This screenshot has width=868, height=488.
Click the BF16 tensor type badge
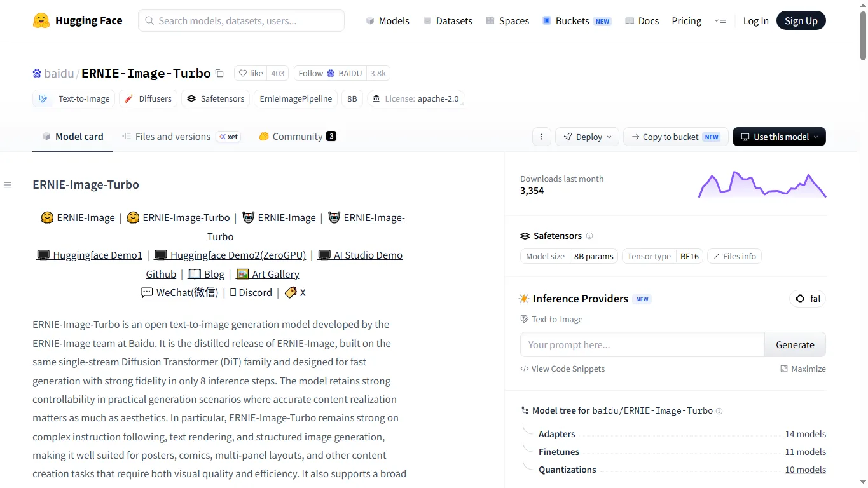689,256
